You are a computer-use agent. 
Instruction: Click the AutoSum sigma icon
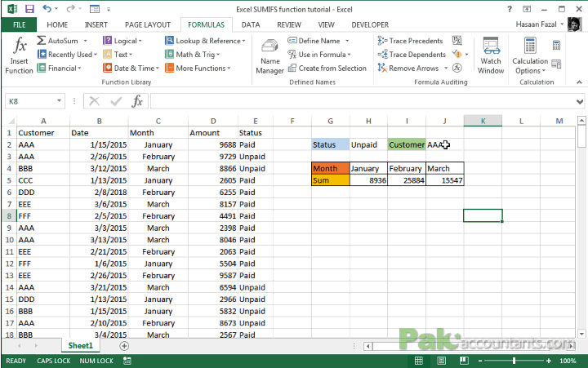click(x=42, y=41)
